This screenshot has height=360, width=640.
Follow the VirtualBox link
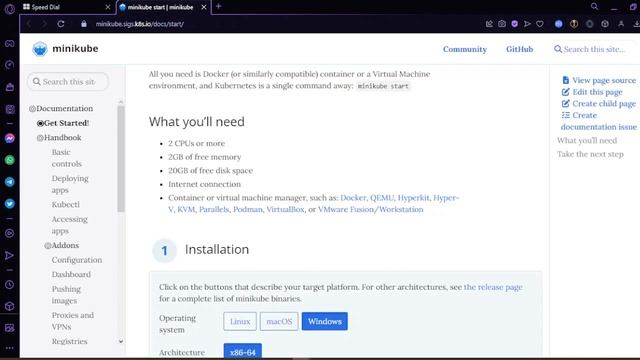click(285, 209)
